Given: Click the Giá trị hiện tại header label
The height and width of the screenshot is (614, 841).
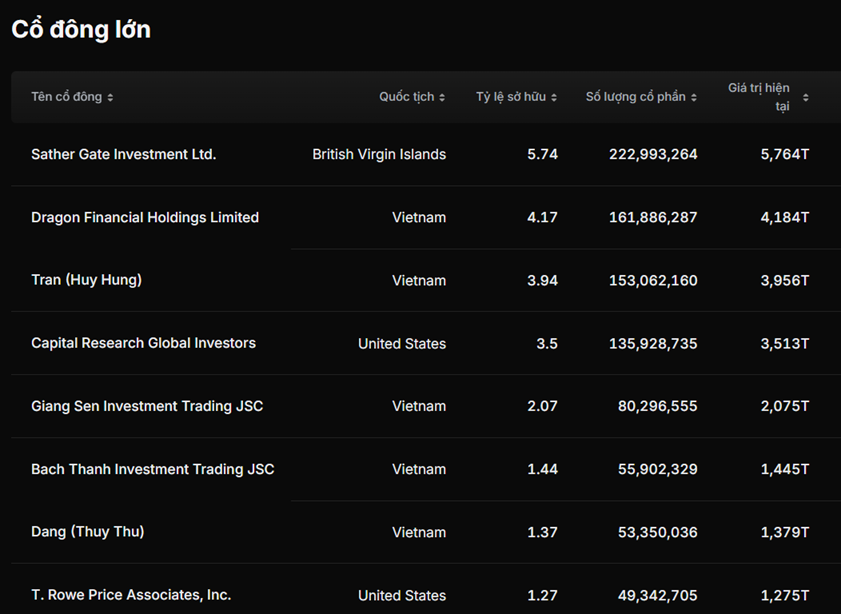Looking at the screenshot, I should tap(759, 97).
